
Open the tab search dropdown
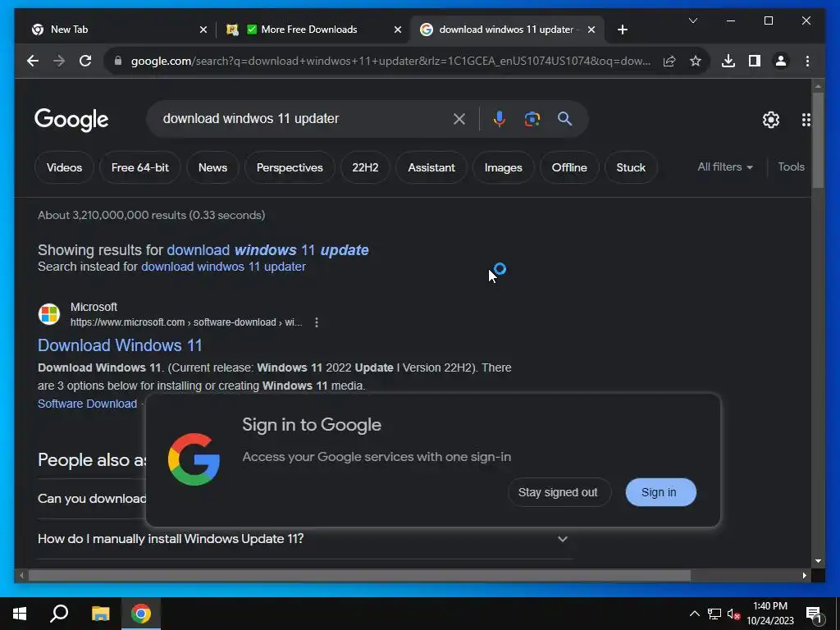(692, 21)
